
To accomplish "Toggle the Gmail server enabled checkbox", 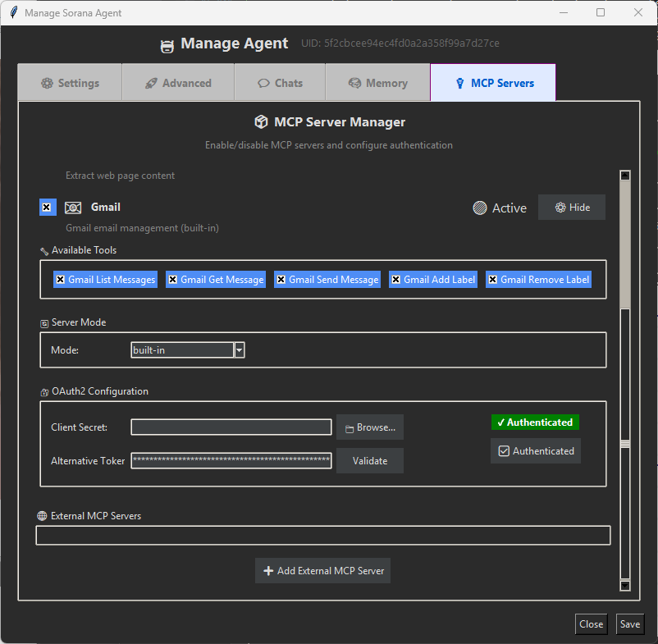I will 47,207.
